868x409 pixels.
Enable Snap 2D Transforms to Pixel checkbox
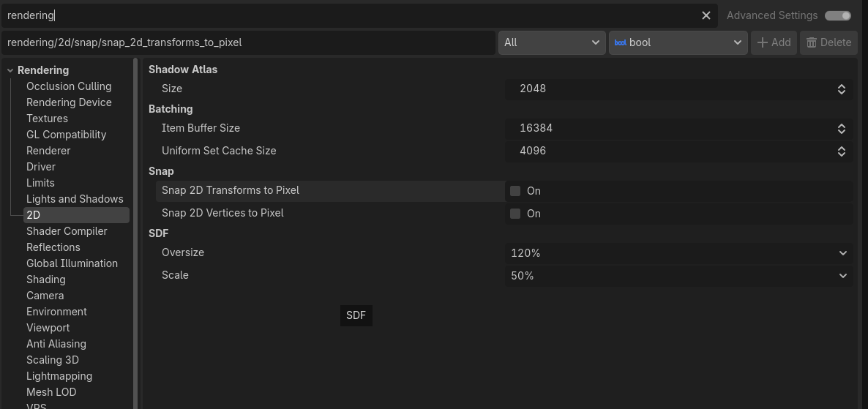pos(515,191)
